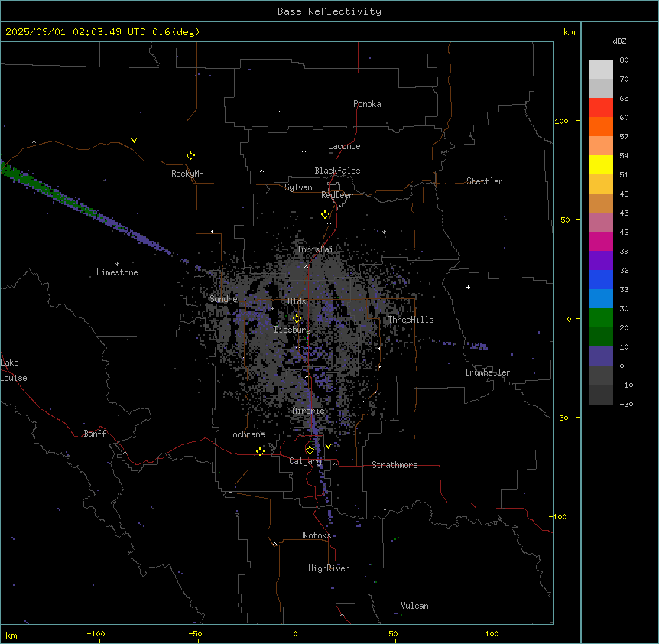This screenshot has width=659, height=644.
Task: Click the Didsbury town label
Action: [x=292, y=330]
